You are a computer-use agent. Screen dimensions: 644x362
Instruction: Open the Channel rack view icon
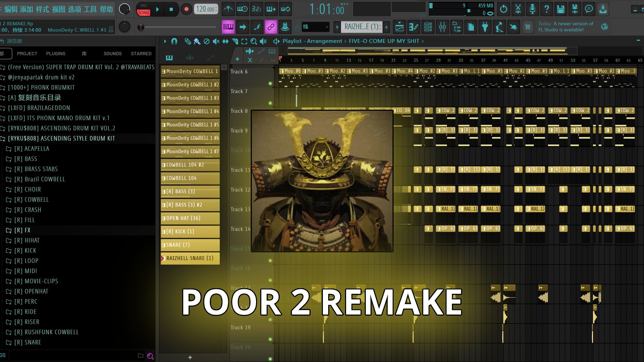pos(428,27)
